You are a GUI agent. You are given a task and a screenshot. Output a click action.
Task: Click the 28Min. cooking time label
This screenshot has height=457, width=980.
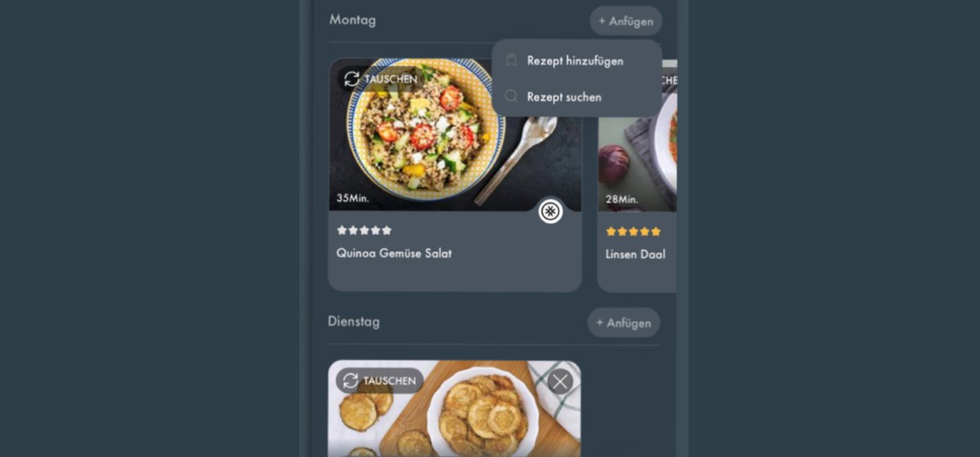(621, 199)
